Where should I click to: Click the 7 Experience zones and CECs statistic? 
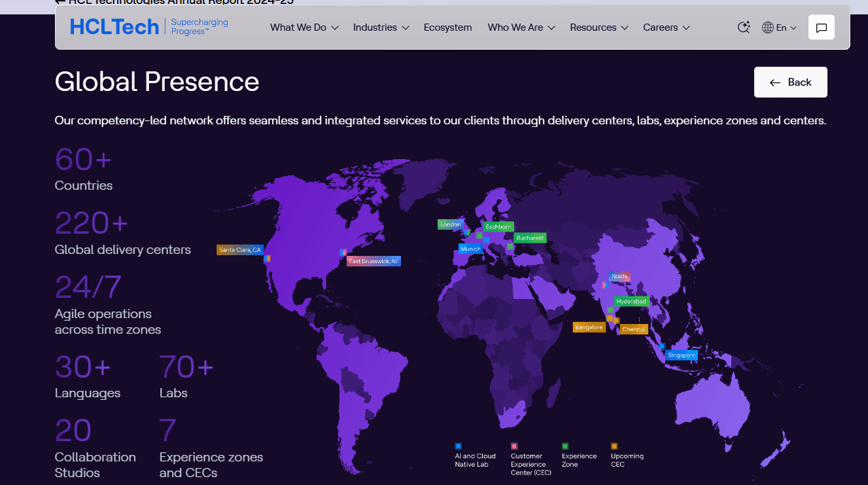211,448
